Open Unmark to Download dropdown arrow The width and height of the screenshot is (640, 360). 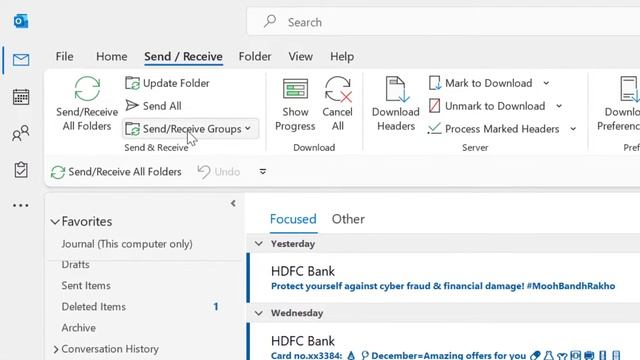tap(559, 106)
